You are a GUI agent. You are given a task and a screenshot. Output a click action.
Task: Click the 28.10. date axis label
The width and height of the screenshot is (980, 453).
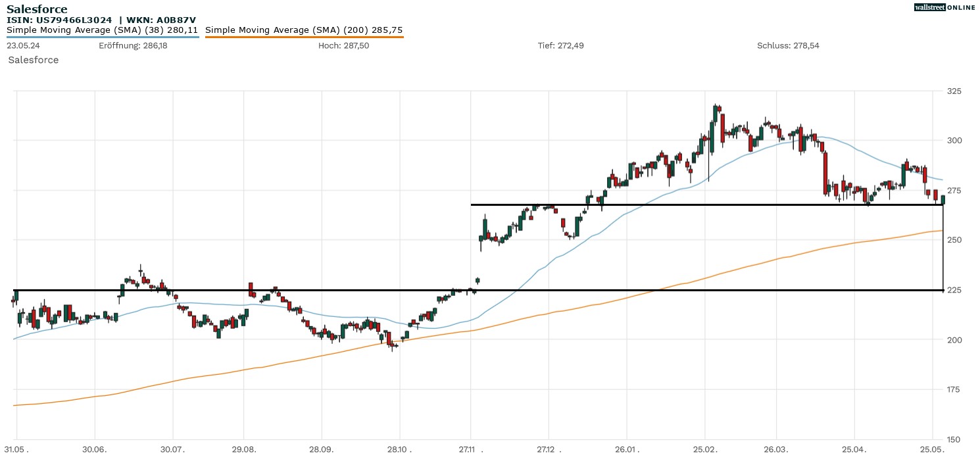coord(400,448)
